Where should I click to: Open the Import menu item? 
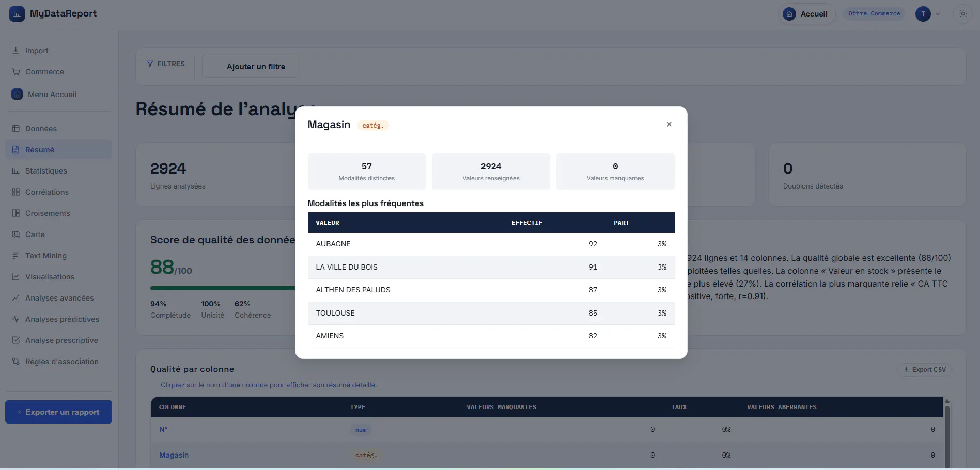[58, 51]
